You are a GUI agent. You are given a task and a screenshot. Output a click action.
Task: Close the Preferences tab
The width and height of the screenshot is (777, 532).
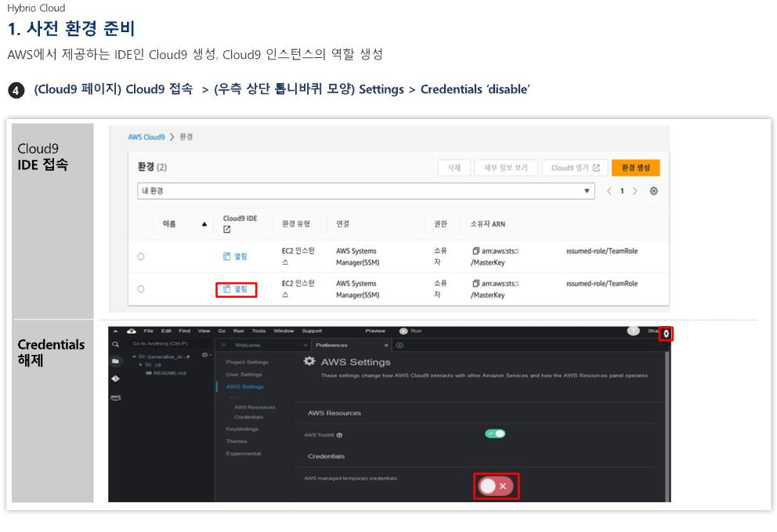point(386,345)
